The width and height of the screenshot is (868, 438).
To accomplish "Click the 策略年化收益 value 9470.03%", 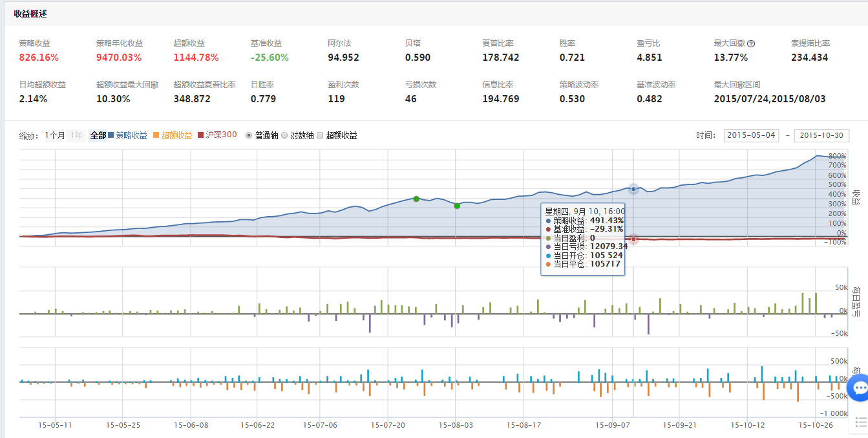I will click(x=119, y=58).
